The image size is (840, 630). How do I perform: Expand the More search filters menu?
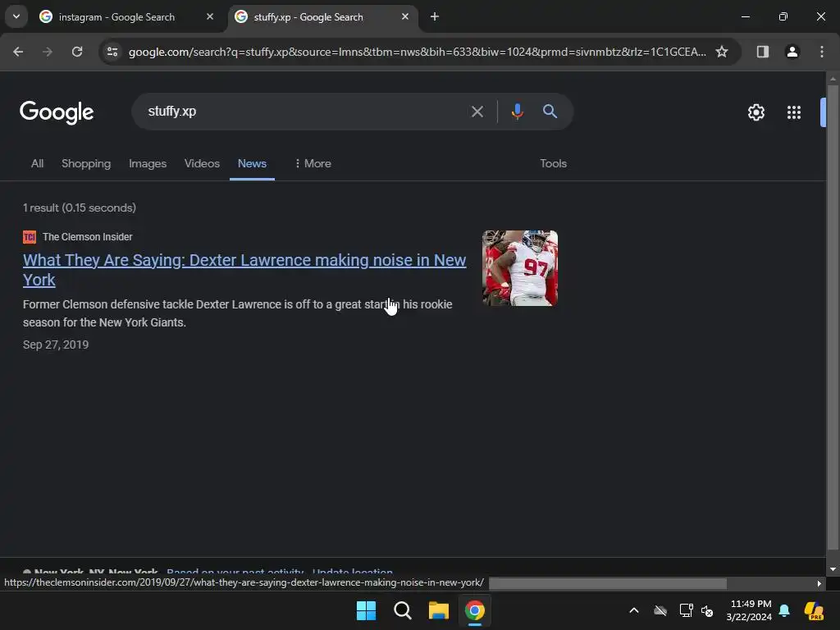(313, 163)
